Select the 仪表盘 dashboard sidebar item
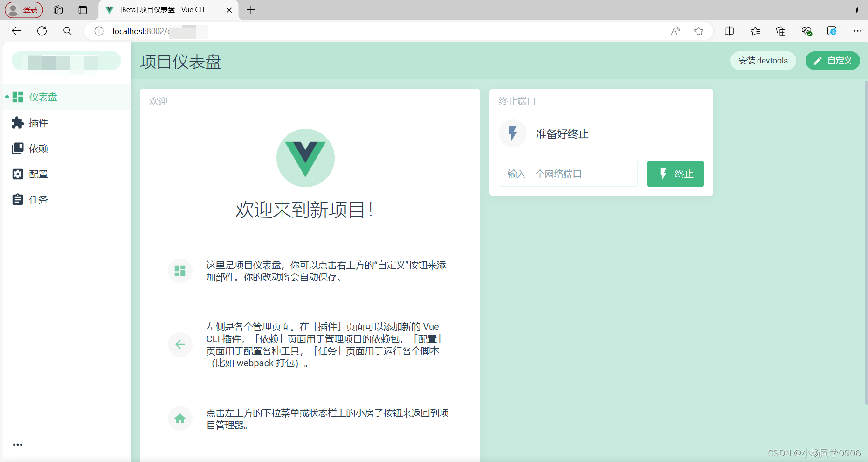The image size is (868, 462). click(43, 97)
